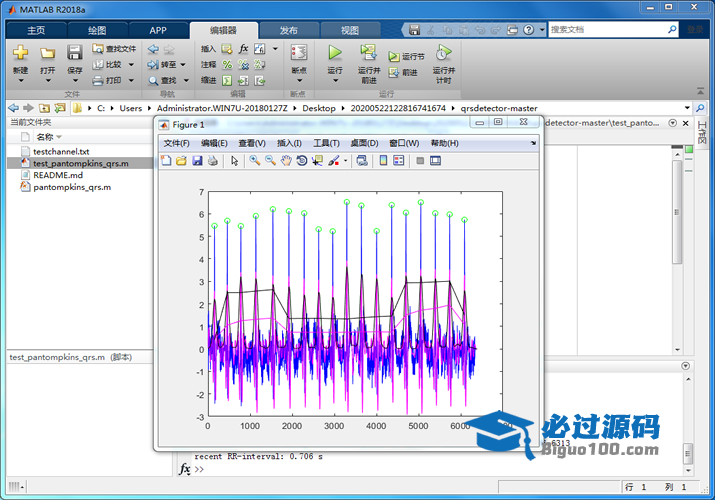The height and width of the screenshot is (500, 715).
Task: Open 工具(T) menu in Figure 1
Action: coord(326,143)
